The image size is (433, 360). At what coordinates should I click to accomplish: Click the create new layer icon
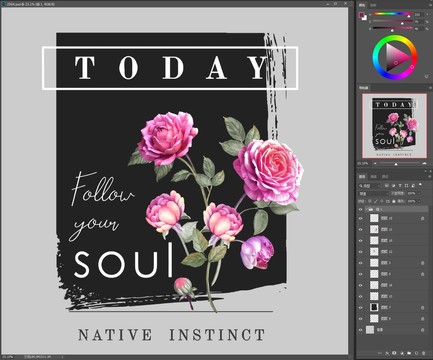[416, 353]
